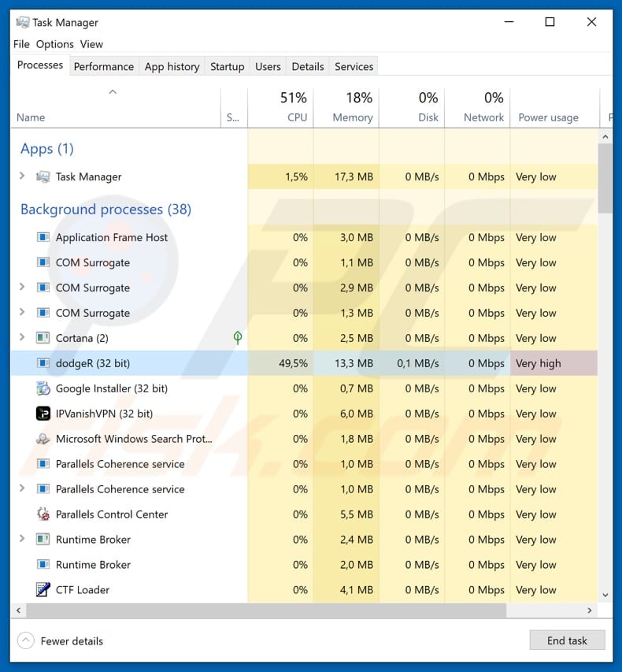Image resolution: width=622 pixels, height=672 pixels.
Task: Select the Application Frame Host row
Action: 304,237
